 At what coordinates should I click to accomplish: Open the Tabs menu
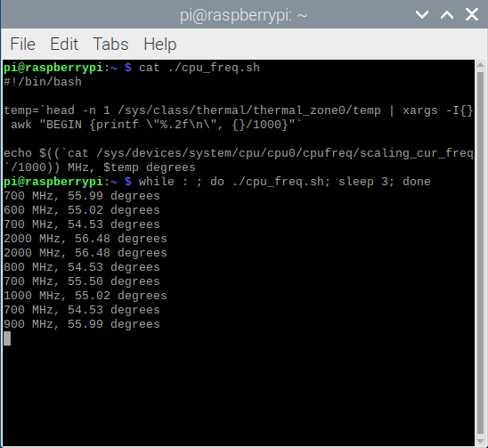coord(110,44)
